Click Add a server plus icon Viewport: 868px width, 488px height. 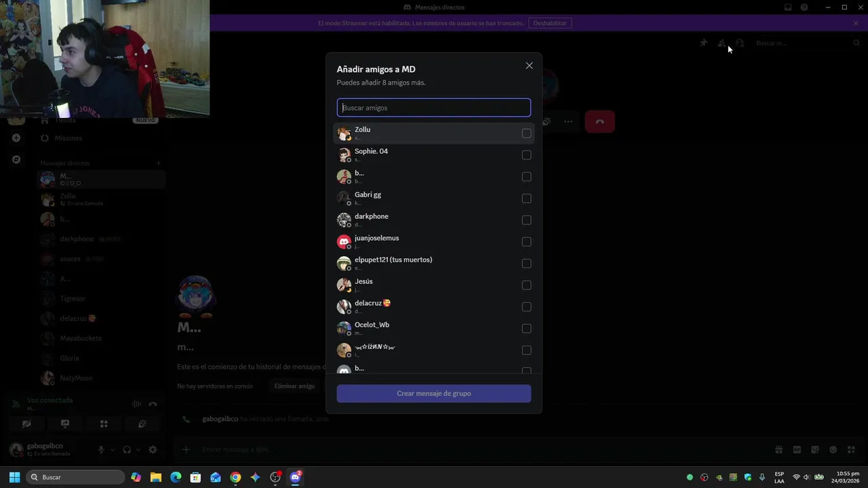[x=16, y=138]
